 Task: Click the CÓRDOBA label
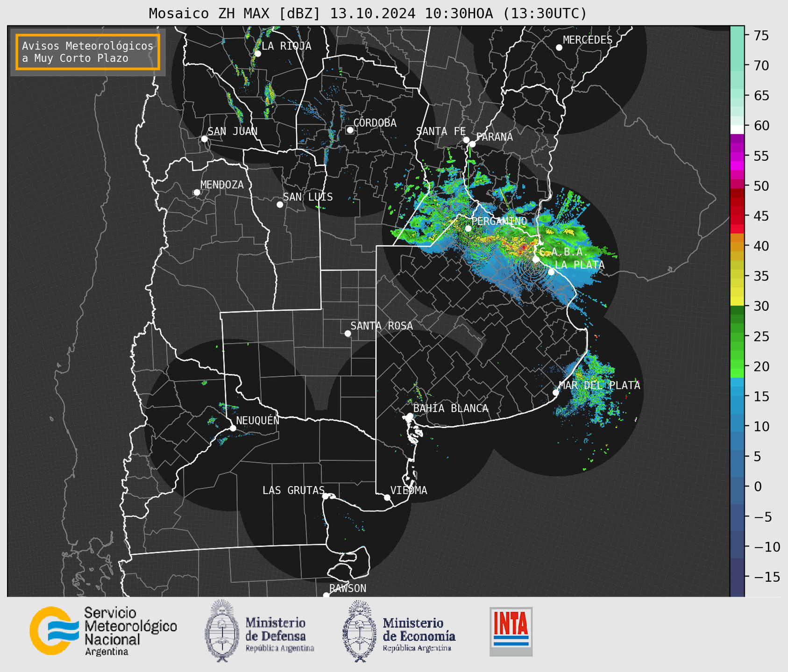coord(375,123)
